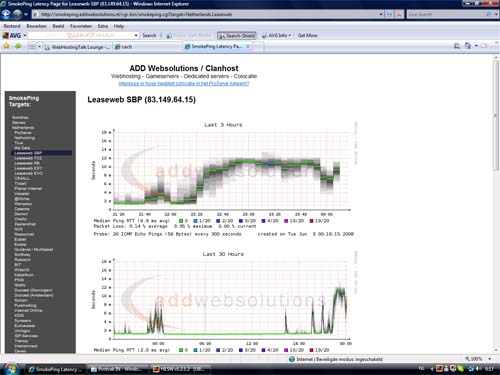
Task: Click the Refresh page icon in address bar
Action: pos(389,14)
